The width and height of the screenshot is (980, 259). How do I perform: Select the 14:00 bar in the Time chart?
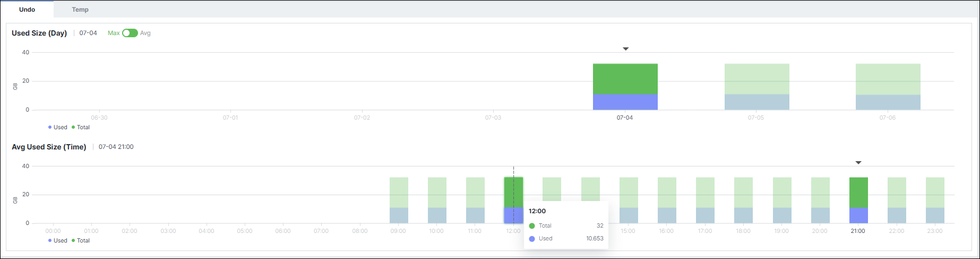(x=590, y=189)
